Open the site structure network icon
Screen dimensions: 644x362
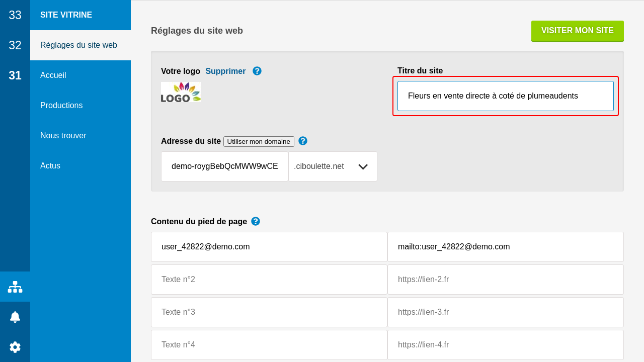[x=15, y=287]
